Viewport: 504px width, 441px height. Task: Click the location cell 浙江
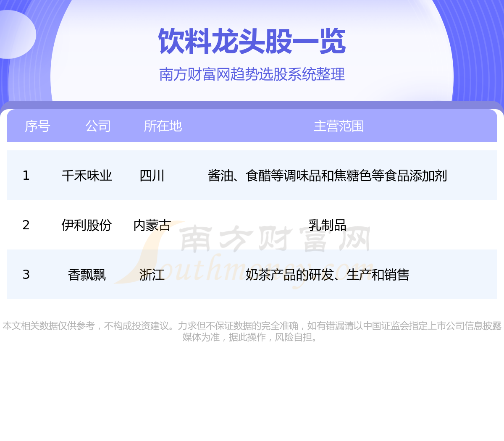(x=152, y=275)
